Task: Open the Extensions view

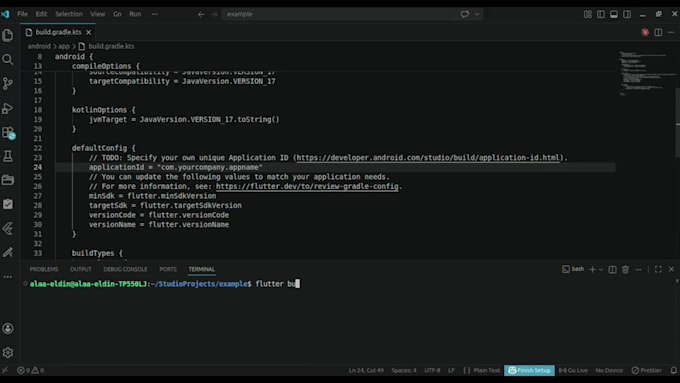Action: [8, 132]
